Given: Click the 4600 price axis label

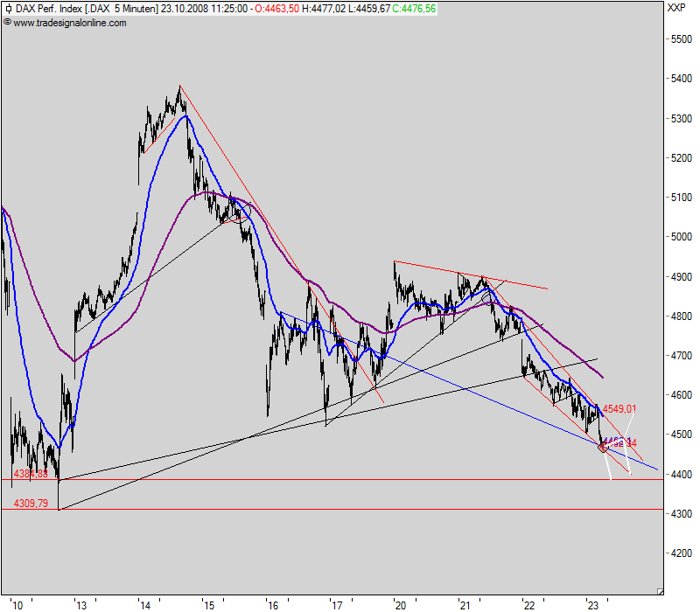Looking at the screenshot, I should click(x=682, y=395).
